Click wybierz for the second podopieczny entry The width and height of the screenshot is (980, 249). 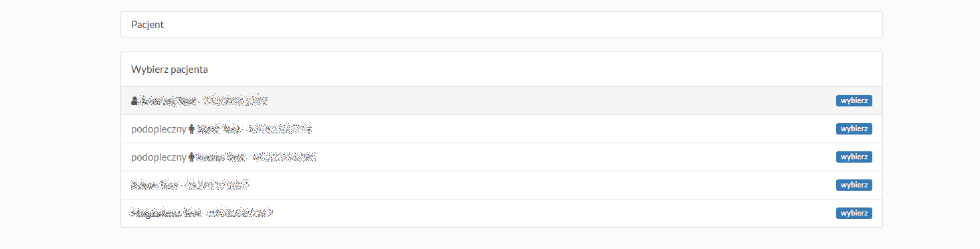pyautogui.click(x=854, y=157)
